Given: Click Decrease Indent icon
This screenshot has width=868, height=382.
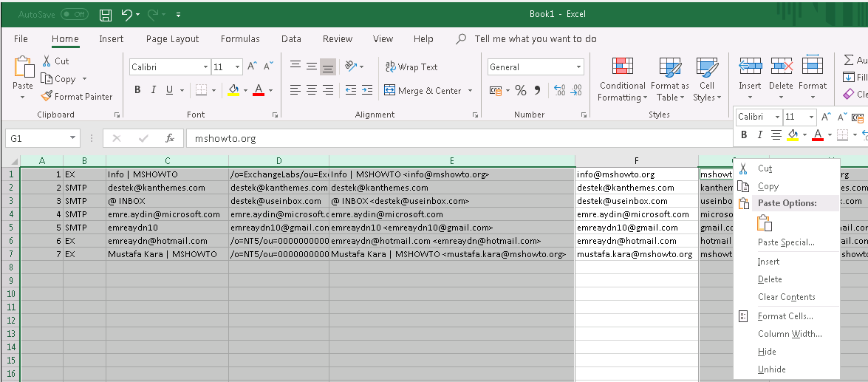Looking at the screenshot, I should 350,90.
